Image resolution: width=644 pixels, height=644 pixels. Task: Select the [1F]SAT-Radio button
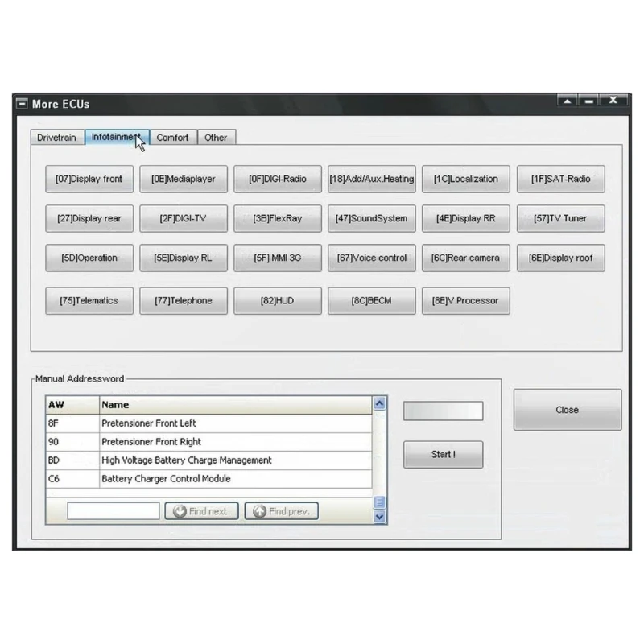560,179
